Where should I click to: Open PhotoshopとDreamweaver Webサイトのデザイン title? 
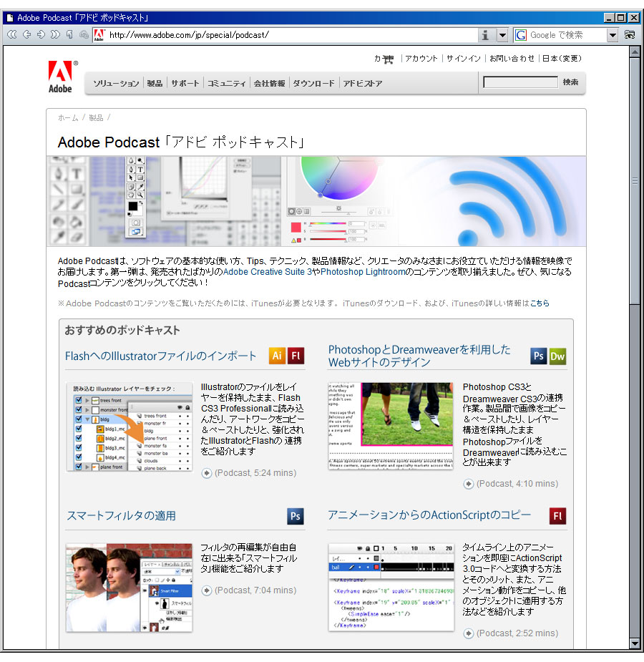point(419,356)
